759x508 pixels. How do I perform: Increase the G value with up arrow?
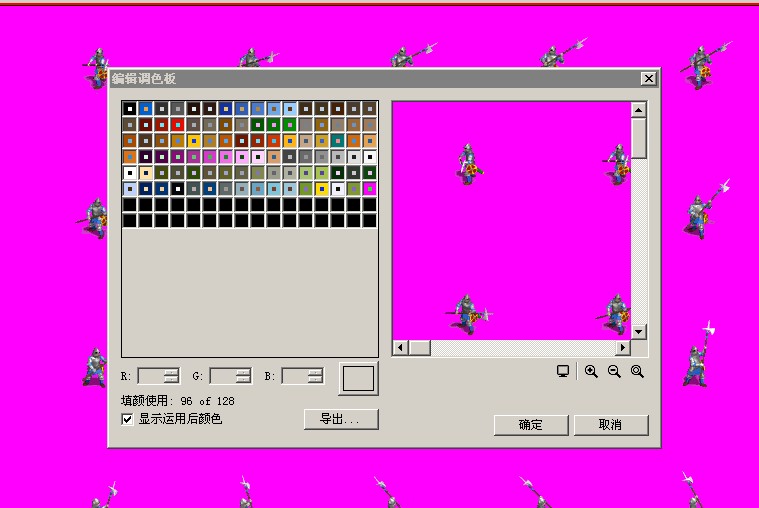(243, 372)
